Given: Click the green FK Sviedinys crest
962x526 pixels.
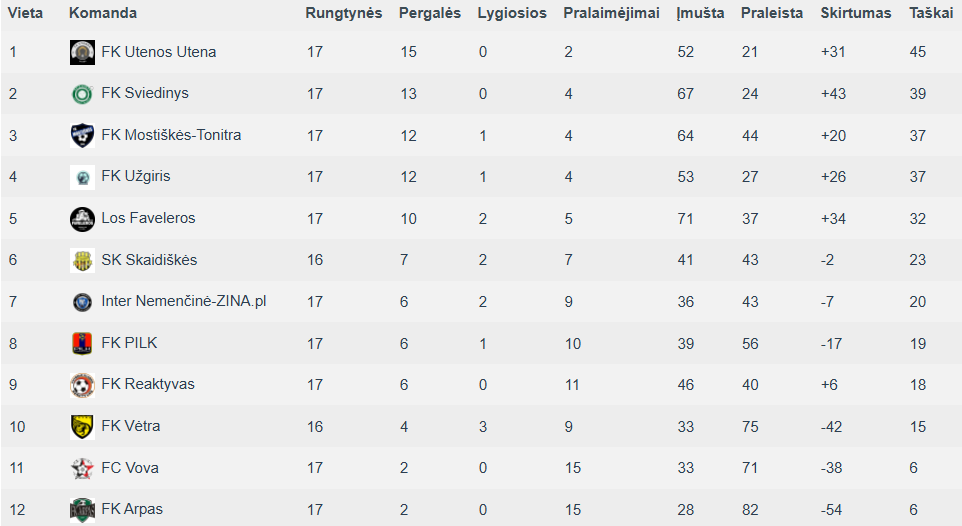Looking at the screenshot, I should (82, 94).
